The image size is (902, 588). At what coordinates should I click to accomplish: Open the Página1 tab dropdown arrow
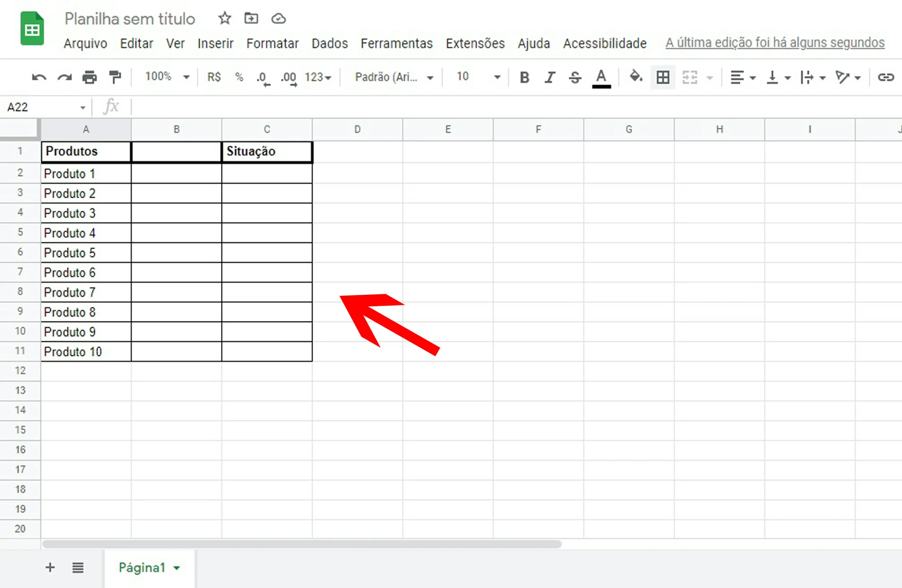(x=177, y=568)
